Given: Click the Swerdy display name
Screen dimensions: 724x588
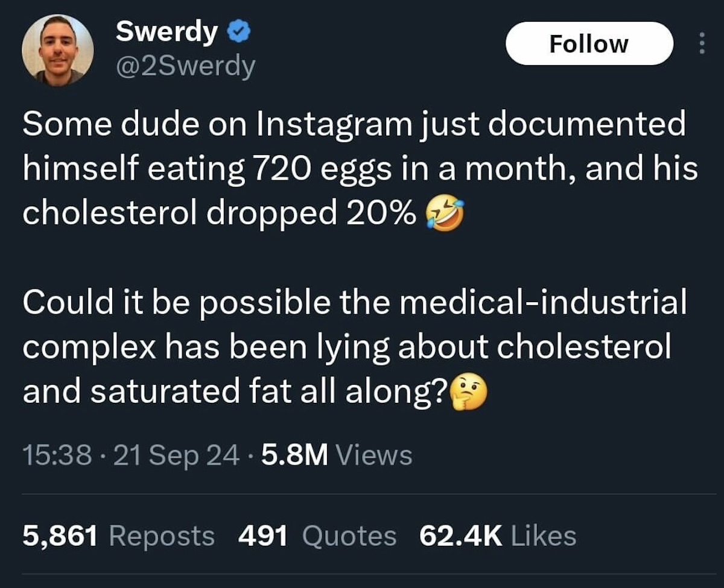Looking at the screenshot, I should pyautogui.click(x=167, y=32).
